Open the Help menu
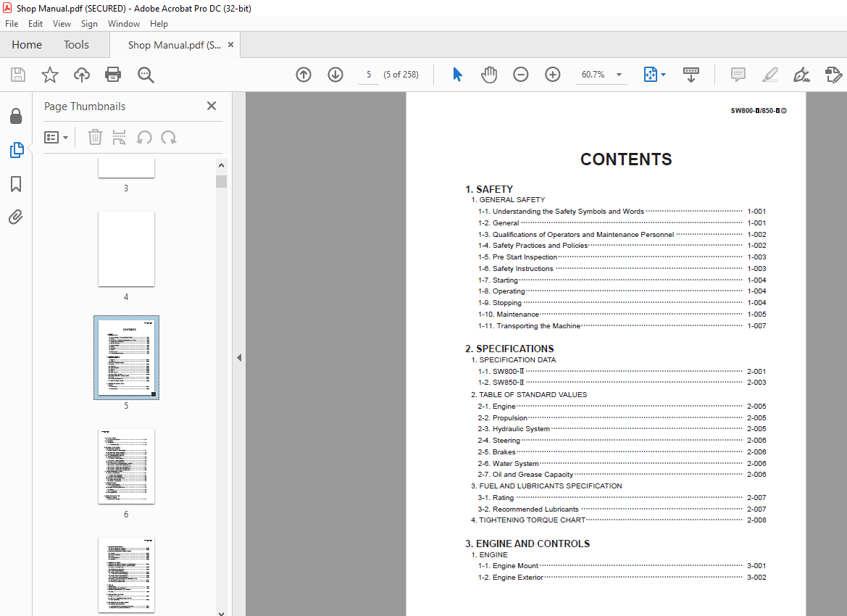847x616 pixels. pyautogui.click(x=159, y=24)
